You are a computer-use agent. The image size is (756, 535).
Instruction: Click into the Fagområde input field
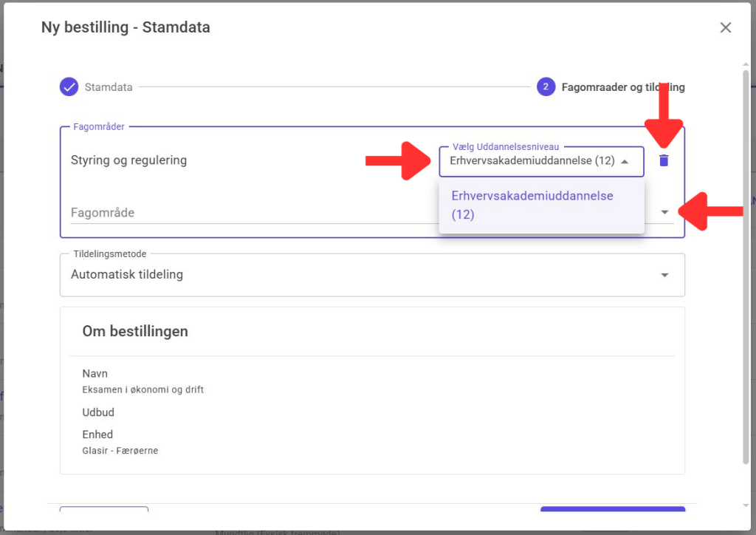coord(244,213)
